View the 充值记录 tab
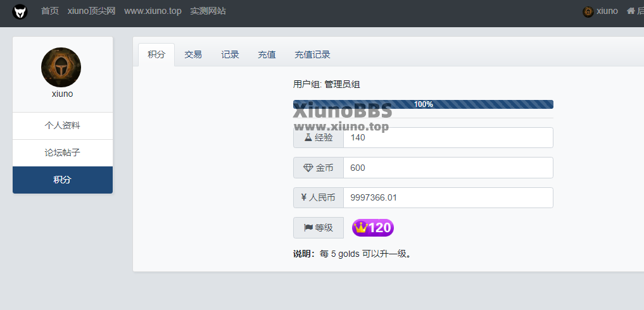644x310 pixels. coord(312,55)
